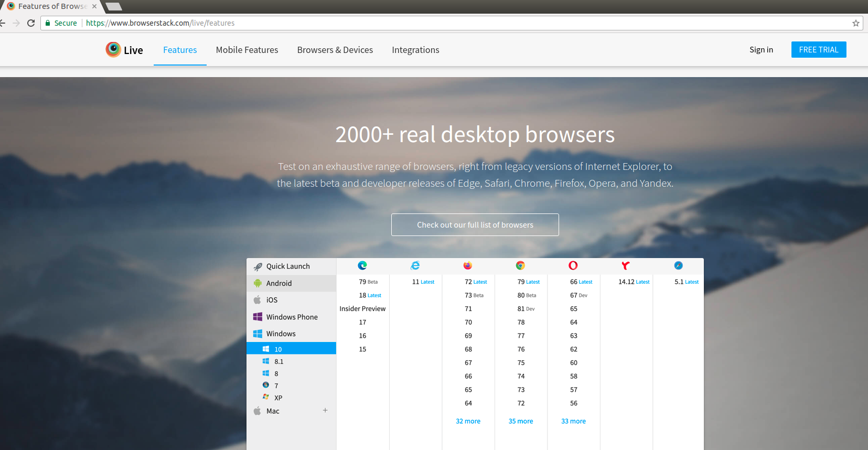This screenshot has height=450, width=868.
Task: Launch Chrome 79 Latest
Action: click(529, 282)
